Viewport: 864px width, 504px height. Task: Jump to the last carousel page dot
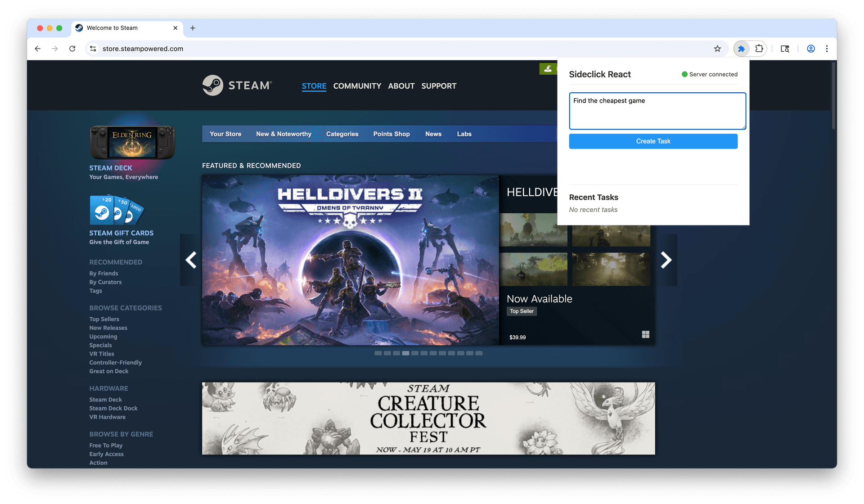479,353
